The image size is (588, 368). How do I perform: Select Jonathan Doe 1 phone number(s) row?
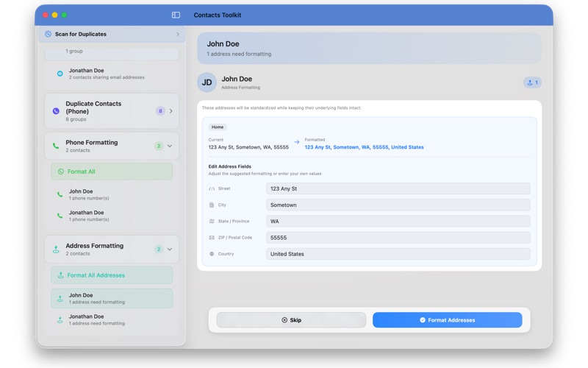pyautogui.click(x=112, y=216)
